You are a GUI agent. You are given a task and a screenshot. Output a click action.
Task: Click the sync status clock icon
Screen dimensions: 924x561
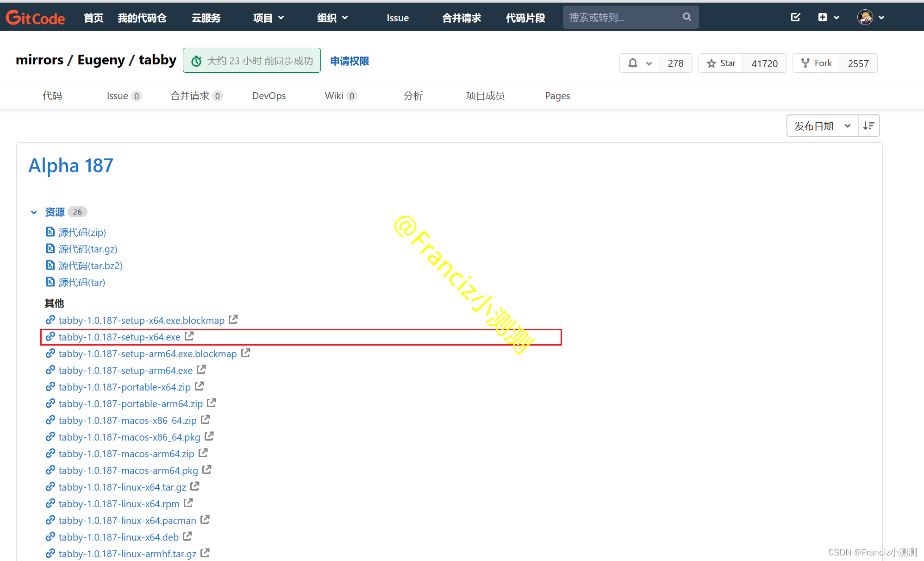[196, 61]
